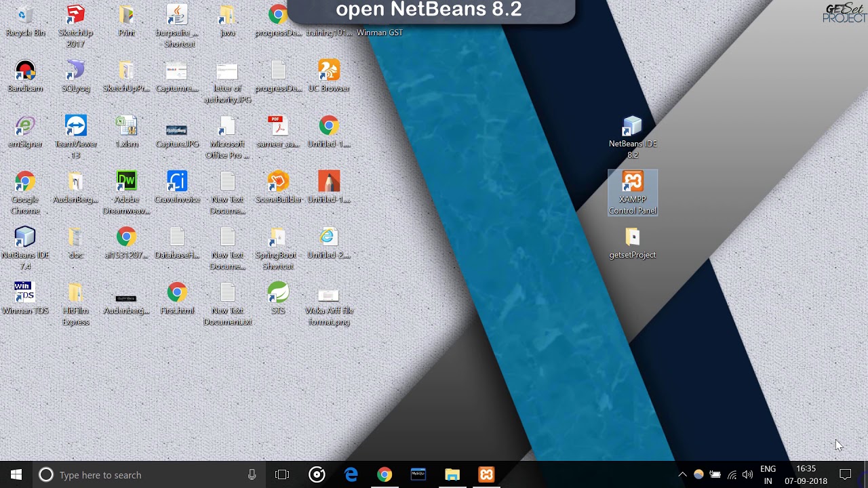Launch the CraveInvoice shortcut
868x488 pixels.
click(176, 187)
